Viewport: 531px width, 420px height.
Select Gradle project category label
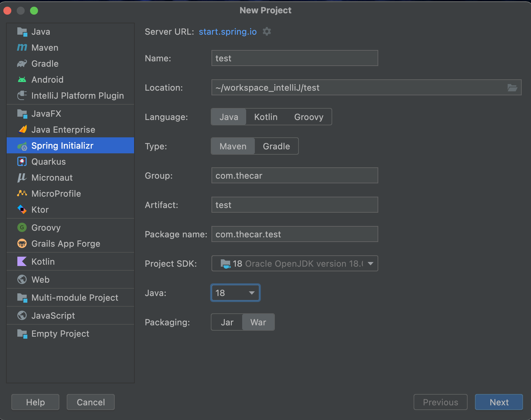[x=45, y=64]
